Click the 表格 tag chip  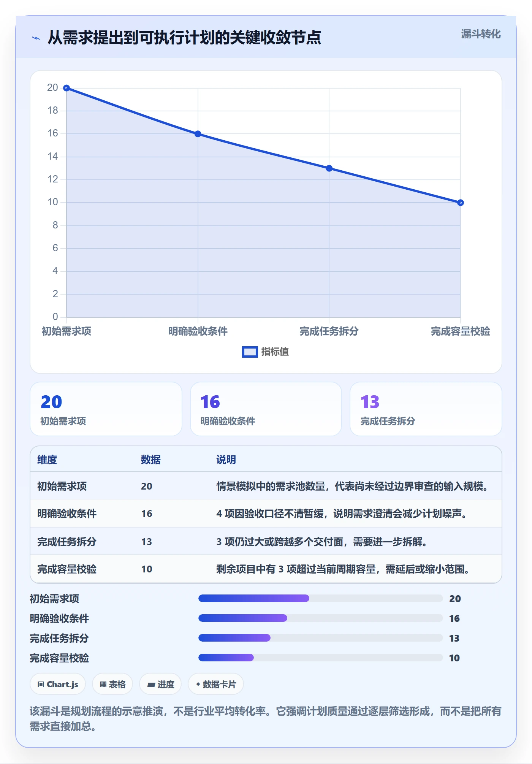click(112, 684)
